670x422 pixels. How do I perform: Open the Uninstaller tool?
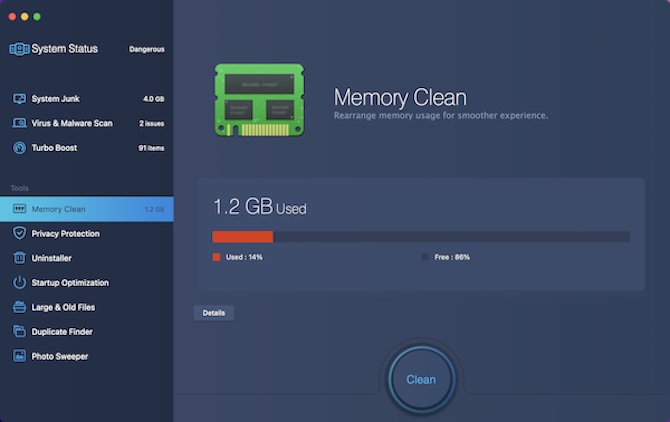[x=87, y=258]
